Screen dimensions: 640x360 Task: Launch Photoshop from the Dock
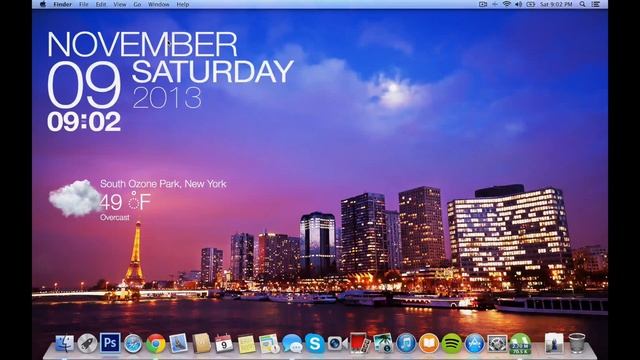pyautogui.click(x=110, y=343)
